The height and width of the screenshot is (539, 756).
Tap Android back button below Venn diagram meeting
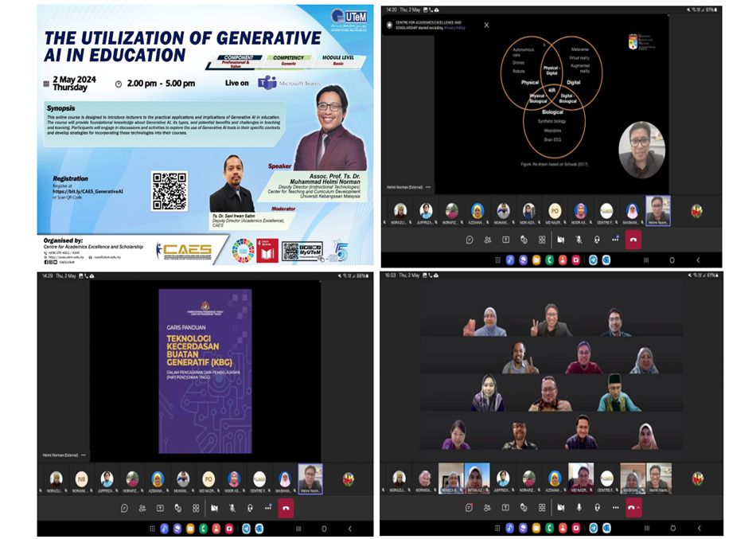698,260
